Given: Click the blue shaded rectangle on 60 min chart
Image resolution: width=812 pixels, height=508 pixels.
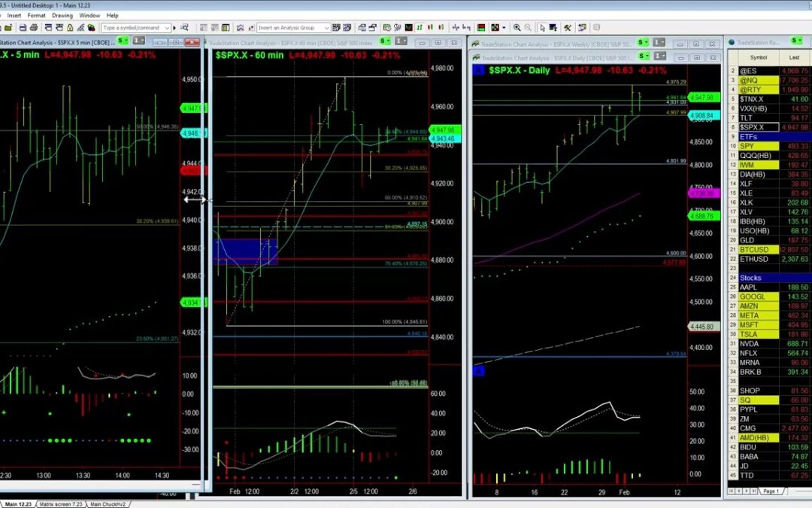Looking at the screenshot, I should [245, 251].
